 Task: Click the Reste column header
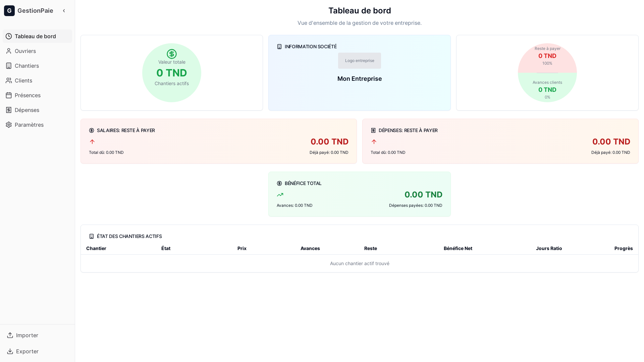[371, 248]
